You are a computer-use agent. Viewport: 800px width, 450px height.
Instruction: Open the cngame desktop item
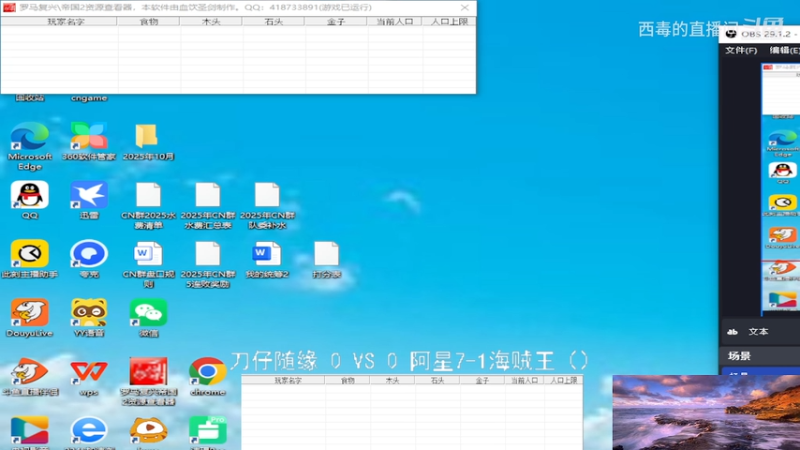89,98
